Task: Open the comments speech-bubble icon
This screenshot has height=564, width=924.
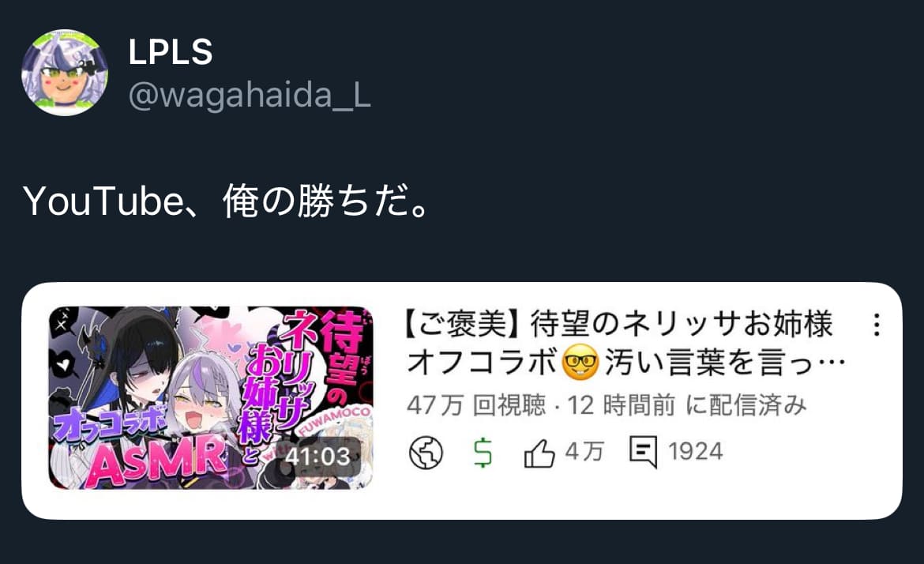Action: point(643,452)
